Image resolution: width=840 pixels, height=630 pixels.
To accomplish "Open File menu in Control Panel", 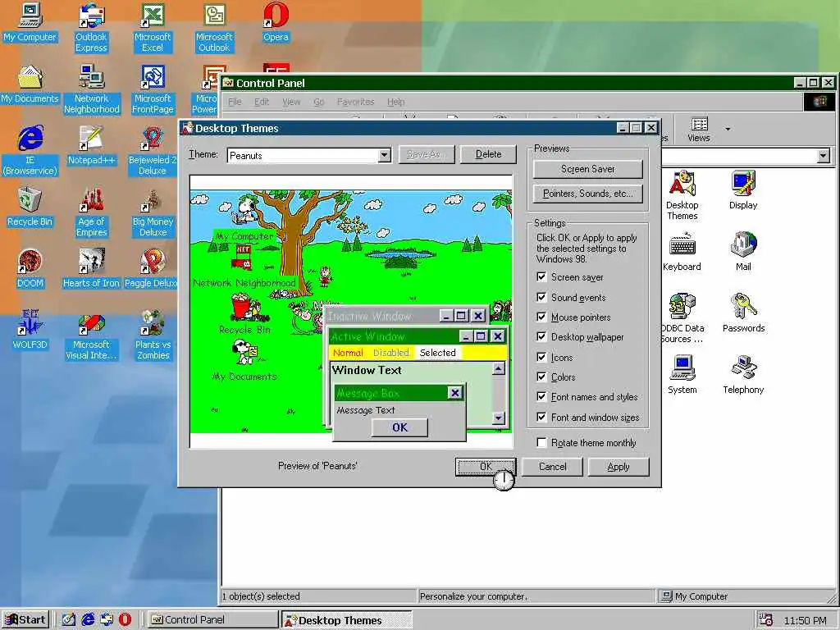I will (x=235, y=102).
